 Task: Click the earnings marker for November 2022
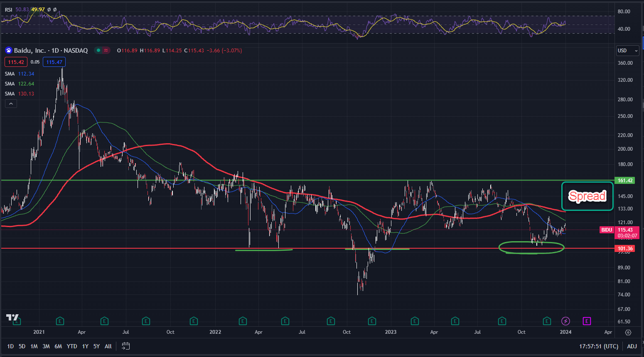[372, 321]
